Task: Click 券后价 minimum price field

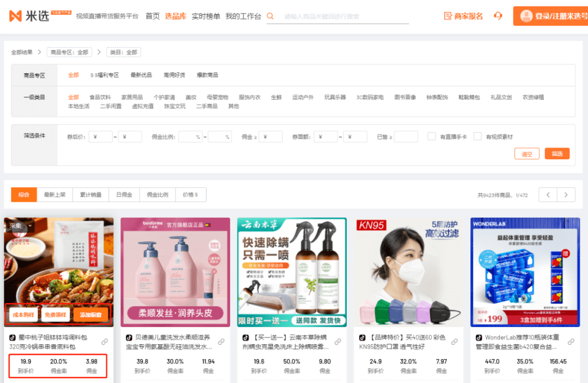Action: [101, 137]
